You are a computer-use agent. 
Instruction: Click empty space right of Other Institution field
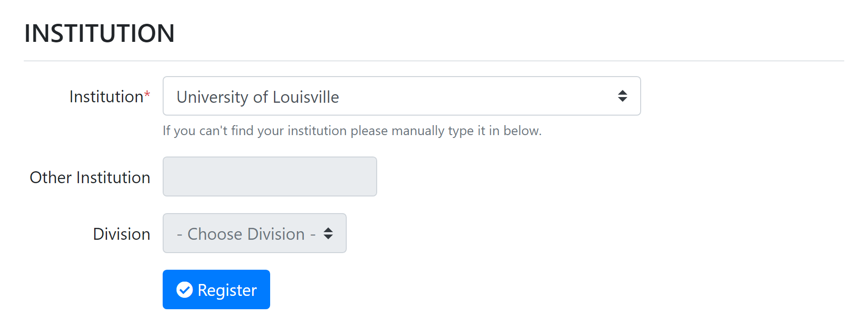[x=571, y=177]
